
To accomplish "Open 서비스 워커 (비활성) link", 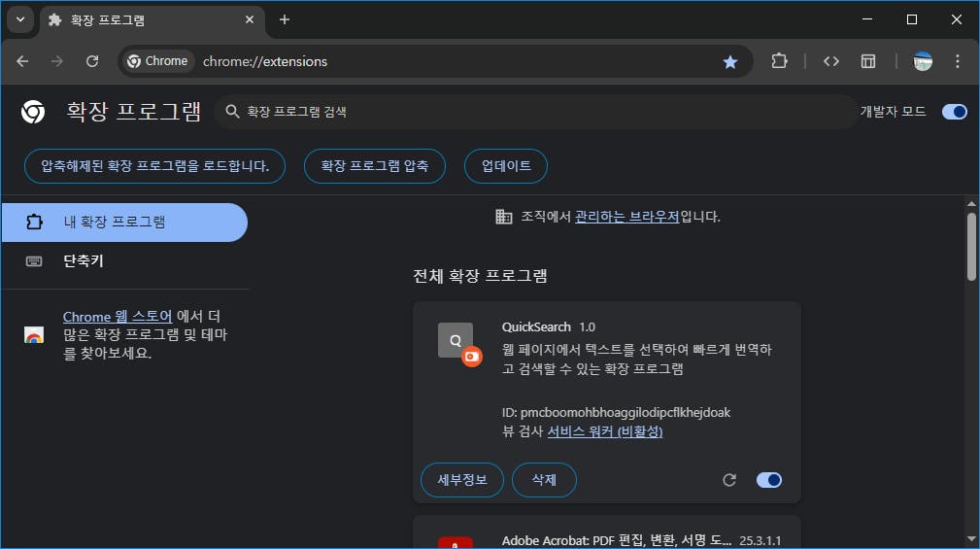I will tap(604, 431).
